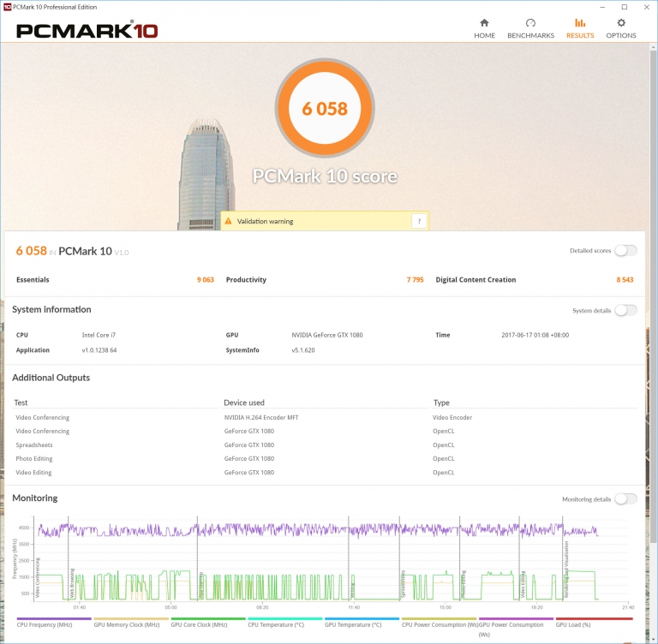The height and width of the screenshot is (644, 658).
Task: Click SystemInfo version v5.1.620
Action: [x=303, y=350]
